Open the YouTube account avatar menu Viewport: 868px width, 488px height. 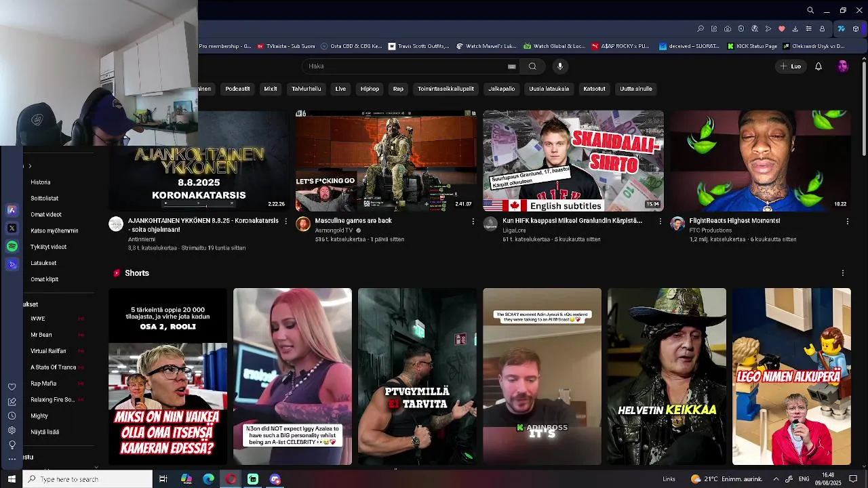click(842, 66)
